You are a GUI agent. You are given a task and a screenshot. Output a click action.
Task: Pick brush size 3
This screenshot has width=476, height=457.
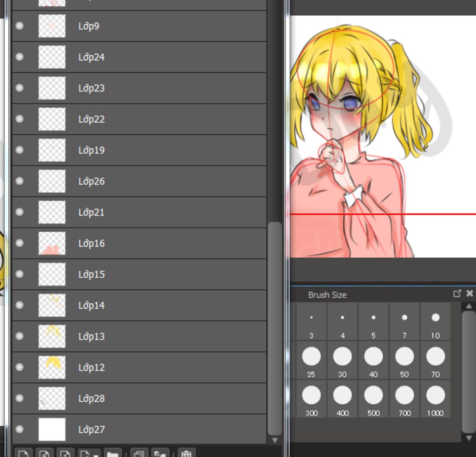point(311,321)
